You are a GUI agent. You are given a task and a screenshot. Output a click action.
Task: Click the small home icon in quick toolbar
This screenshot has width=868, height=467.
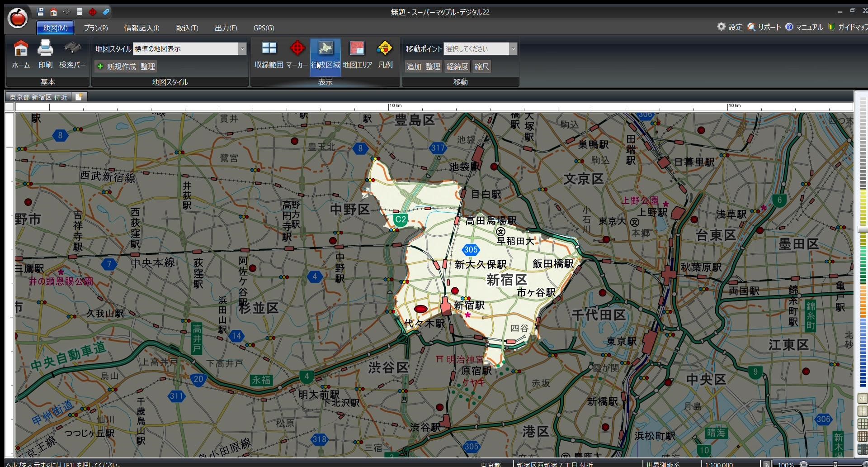click(53, 12)
